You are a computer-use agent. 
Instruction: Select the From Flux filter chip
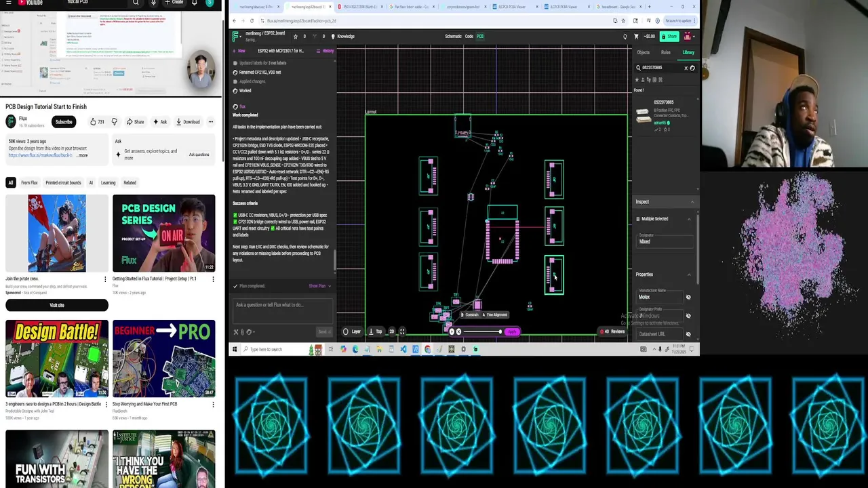[x=29, y=183]
